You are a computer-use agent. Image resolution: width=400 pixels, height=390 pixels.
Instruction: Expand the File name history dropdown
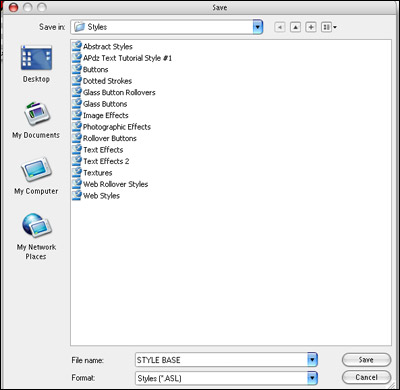tap(312, 360)
